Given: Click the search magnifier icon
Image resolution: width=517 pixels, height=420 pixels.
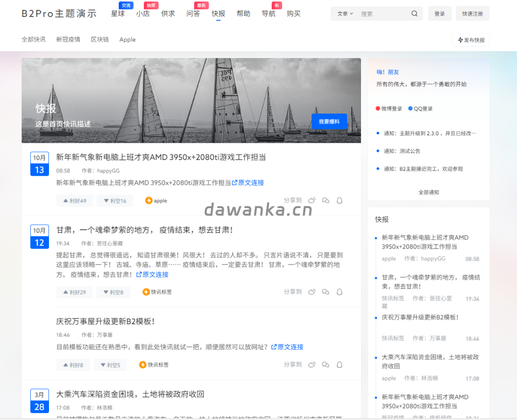Looking at the screenshot, I should (x=414, y=14).
